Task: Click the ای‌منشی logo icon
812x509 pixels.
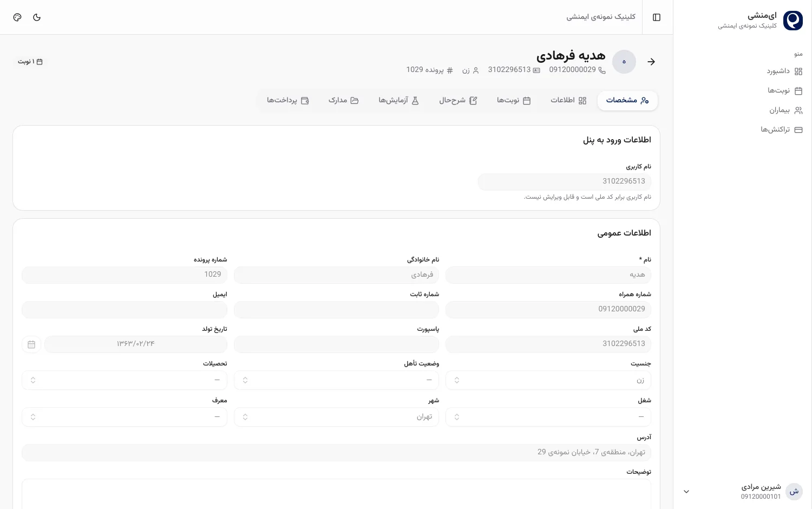Action: coord(793,21)
